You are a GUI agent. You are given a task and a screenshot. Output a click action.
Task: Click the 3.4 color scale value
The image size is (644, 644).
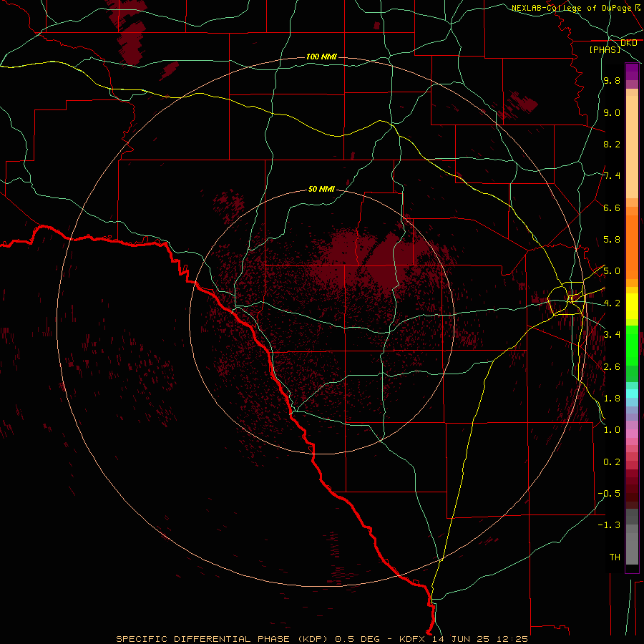point(612,335)
